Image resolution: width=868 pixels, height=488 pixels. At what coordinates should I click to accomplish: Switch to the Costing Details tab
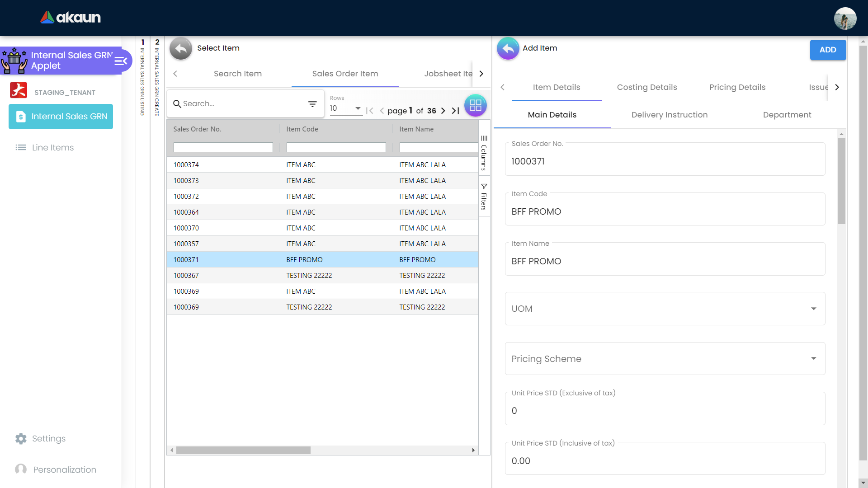646,87
